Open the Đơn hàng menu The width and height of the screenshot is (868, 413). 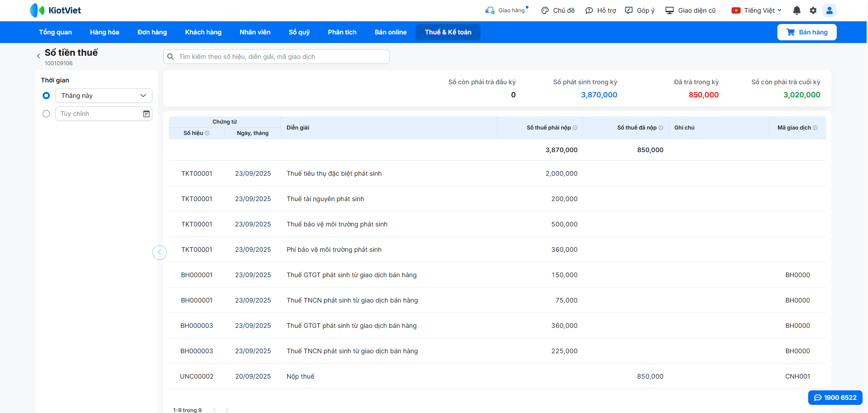(x=152, y=32)
